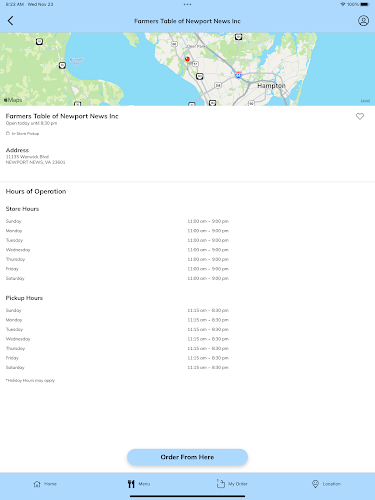Go back using the left arrow

tap(10, 21)
